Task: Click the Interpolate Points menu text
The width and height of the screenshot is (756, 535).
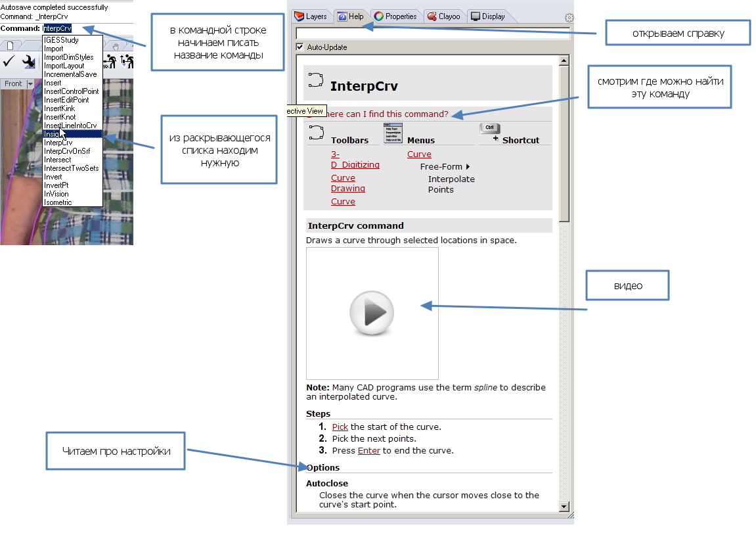Action: click(x=451, y=184)
